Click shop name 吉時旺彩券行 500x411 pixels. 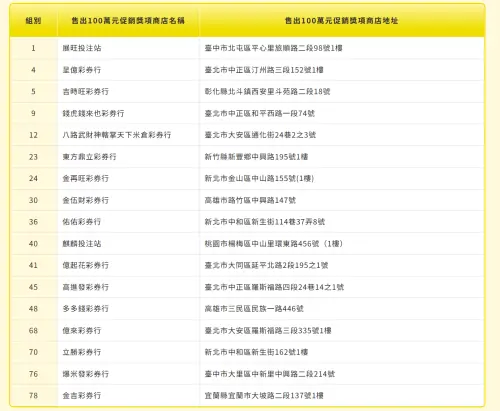pyautogui.click(x=86, y=92)
